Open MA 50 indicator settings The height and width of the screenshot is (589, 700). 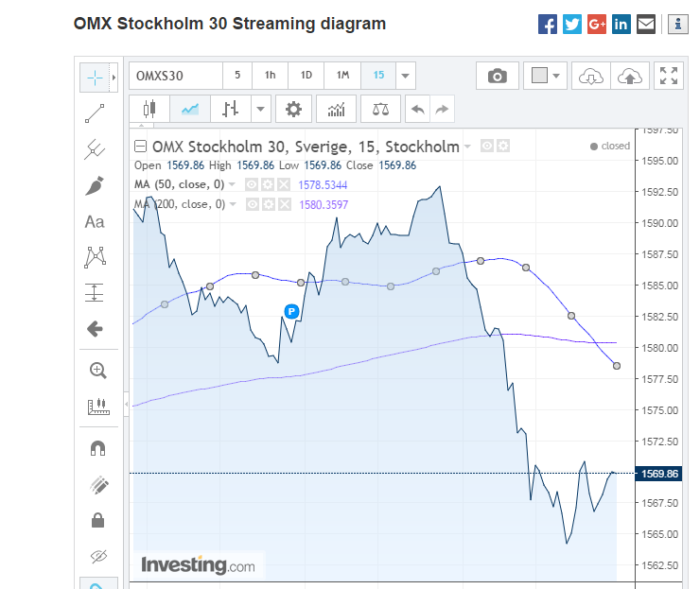click(268, 184)
